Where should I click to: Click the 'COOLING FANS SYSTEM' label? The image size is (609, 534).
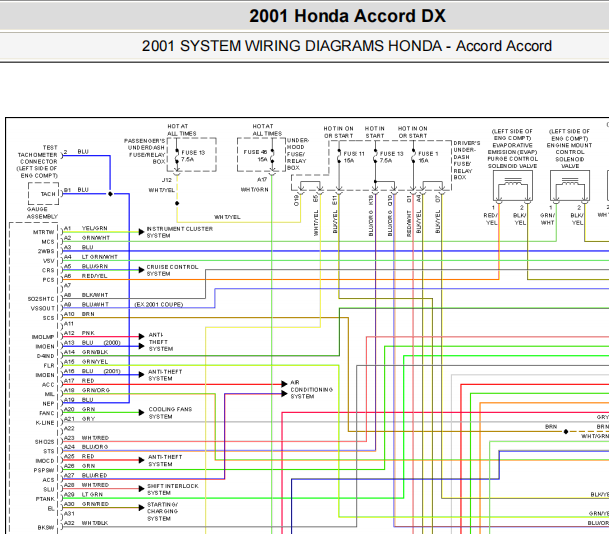(x=170, y=413)
